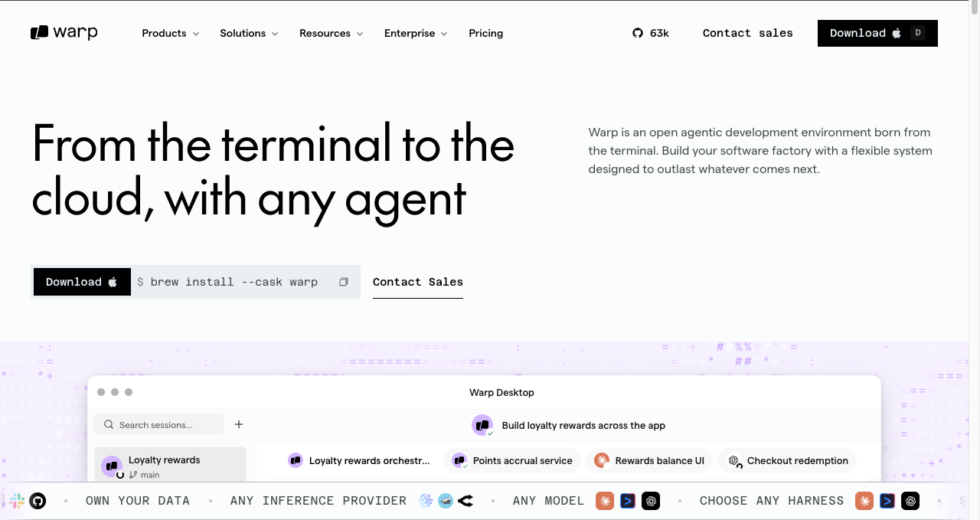The image size is (980, 520).
Task: Follow the underlined Contact Sales link
Action: (x=418, y=282)
